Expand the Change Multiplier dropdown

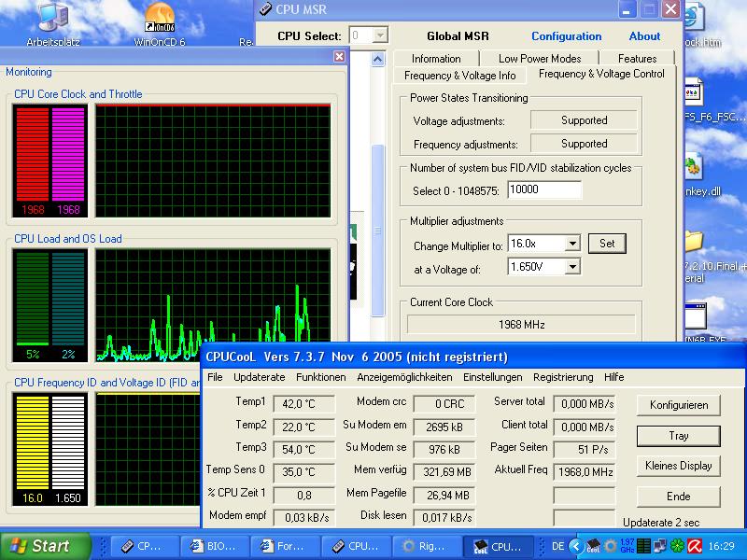point(572,244)
